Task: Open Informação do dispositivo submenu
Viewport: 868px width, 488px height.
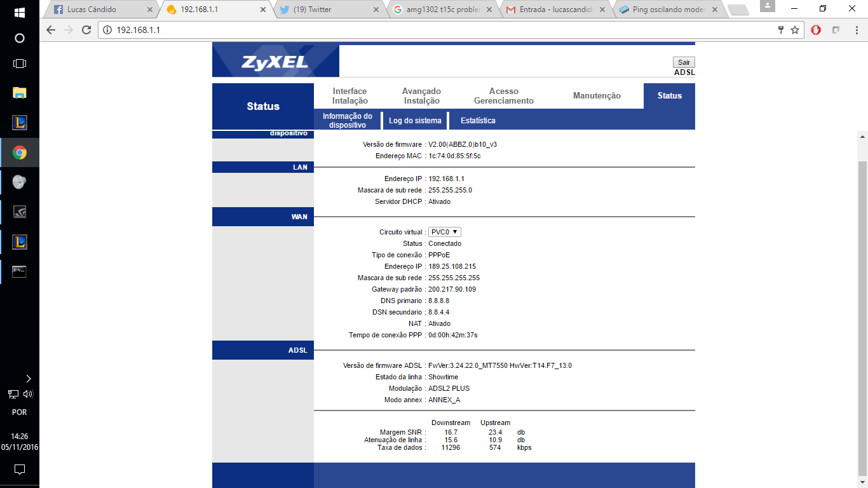Action: click(x=347, y=120)
